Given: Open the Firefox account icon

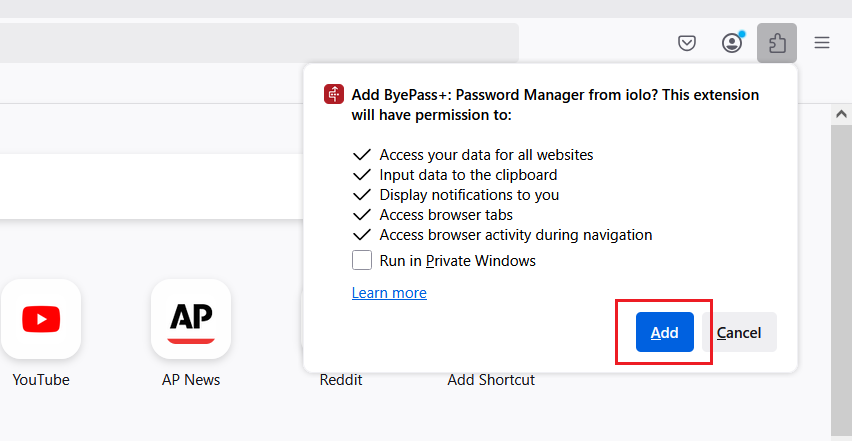Looking at the screenshot, I should 732,43.
